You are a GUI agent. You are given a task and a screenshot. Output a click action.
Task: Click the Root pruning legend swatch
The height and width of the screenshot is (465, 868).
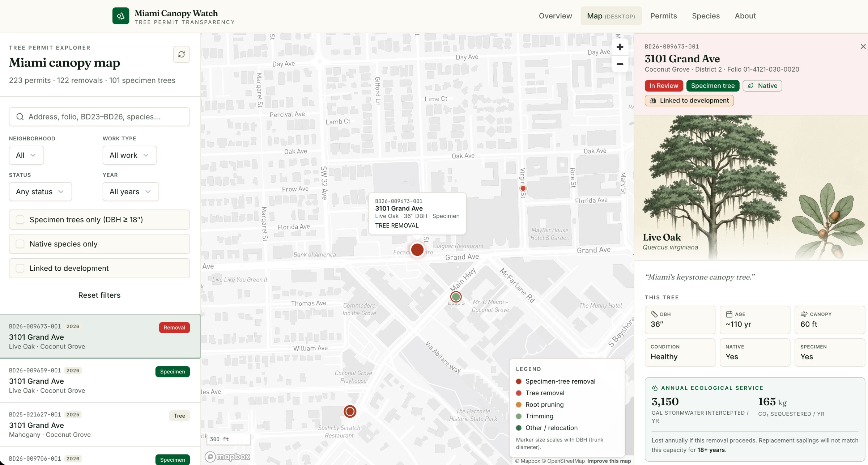(519, 405)
